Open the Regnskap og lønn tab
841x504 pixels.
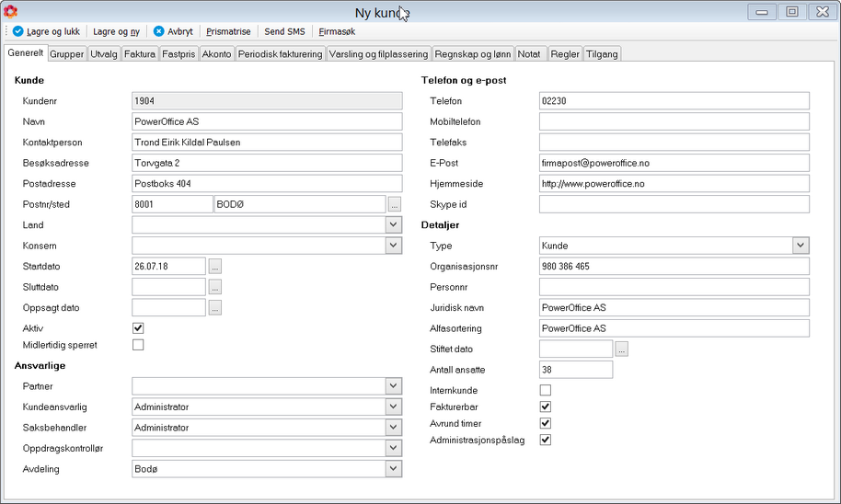pyautogui.click(x=473, y=54)
